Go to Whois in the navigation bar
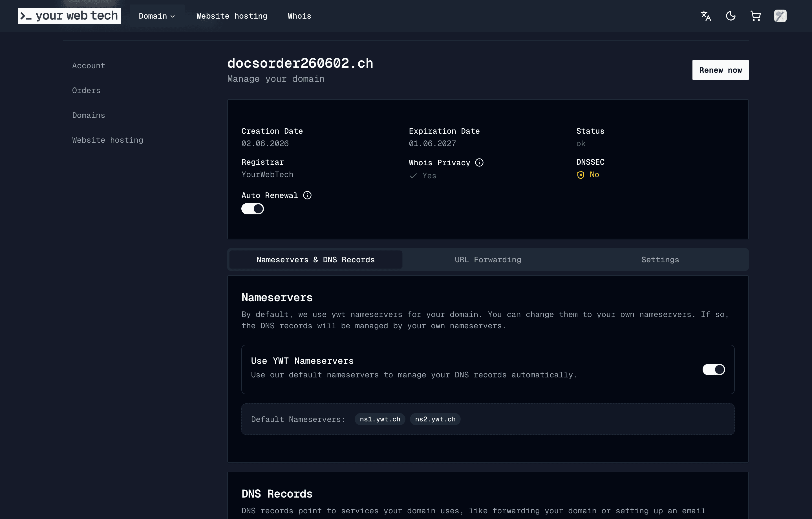This screenshot has height=519, width=812. 299,16
